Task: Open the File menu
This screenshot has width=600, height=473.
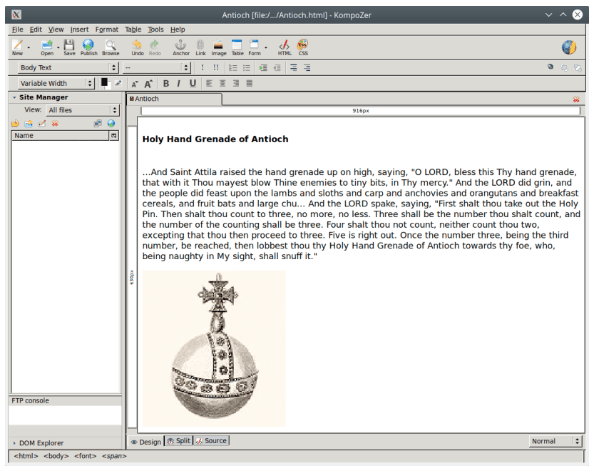Action: 18,29
